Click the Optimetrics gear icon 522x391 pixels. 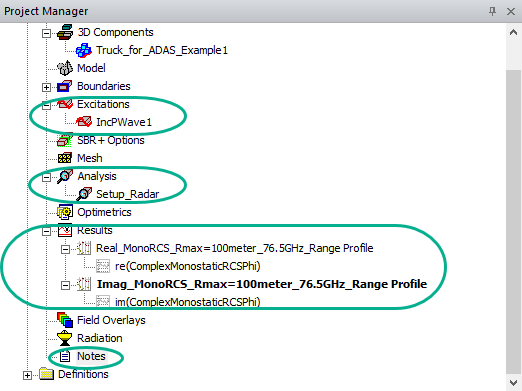pyautogui.click(x=65, y=212)
